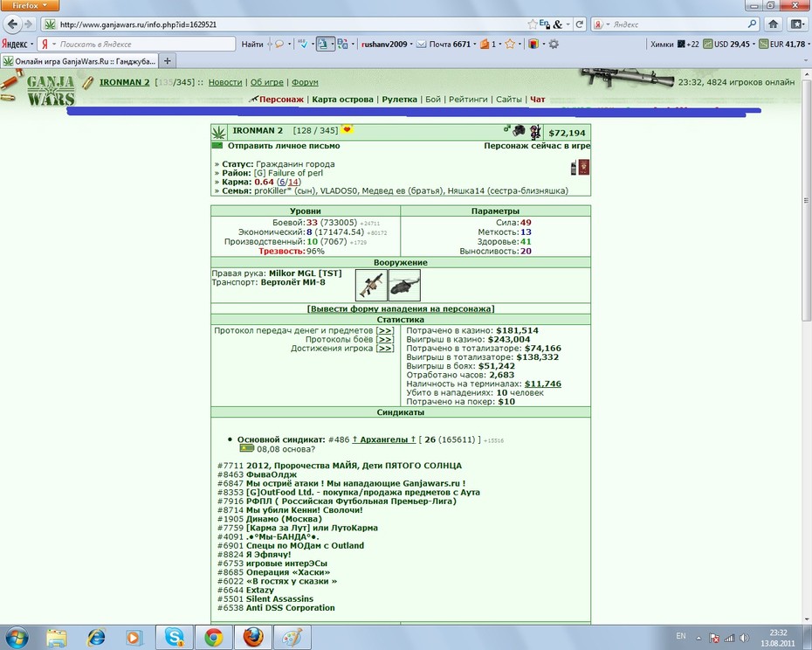Open the orange Firefox menu button
This screenshot has width=812, height=650.
coord(30,5)
